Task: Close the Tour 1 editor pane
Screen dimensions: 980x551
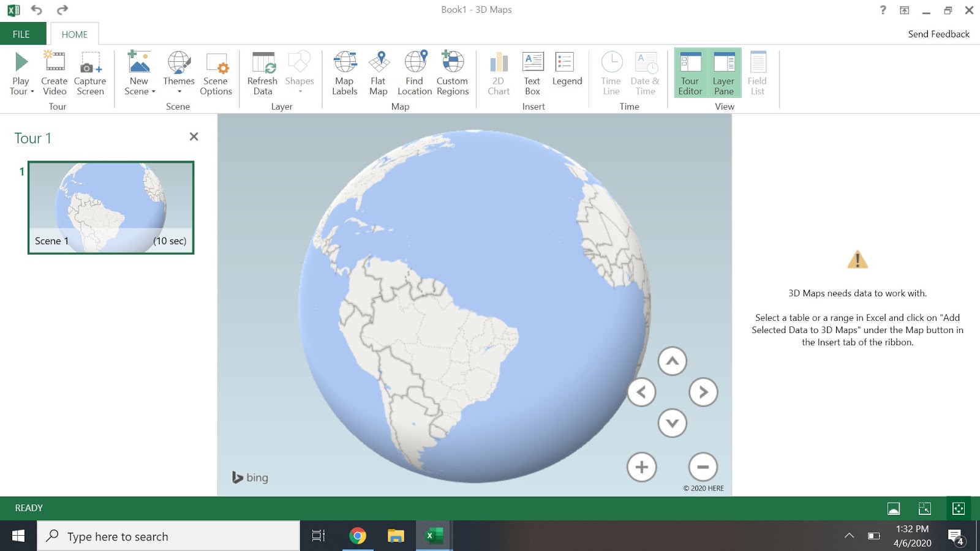Action: pyautogui.click(x=194, y=137)
